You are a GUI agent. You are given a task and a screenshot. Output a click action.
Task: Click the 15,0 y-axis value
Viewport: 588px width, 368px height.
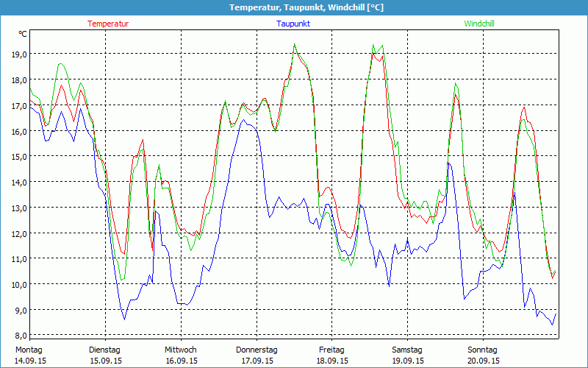(20, 157)
